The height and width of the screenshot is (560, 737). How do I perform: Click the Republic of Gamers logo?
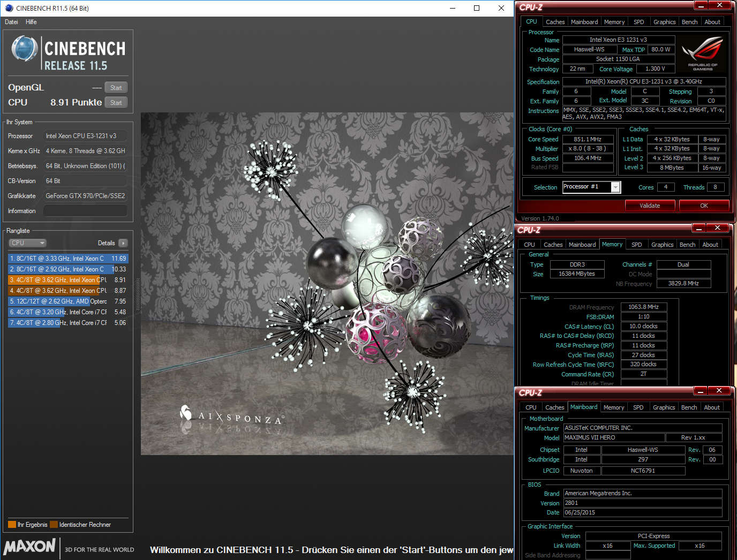click(x=703, y=54)
